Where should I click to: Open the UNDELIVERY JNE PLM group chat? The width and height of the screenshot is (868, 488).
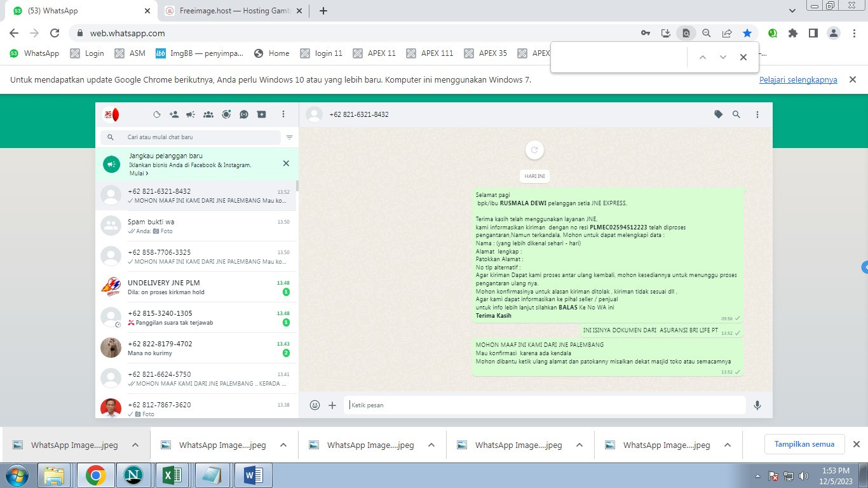click(x=196, y=287)
